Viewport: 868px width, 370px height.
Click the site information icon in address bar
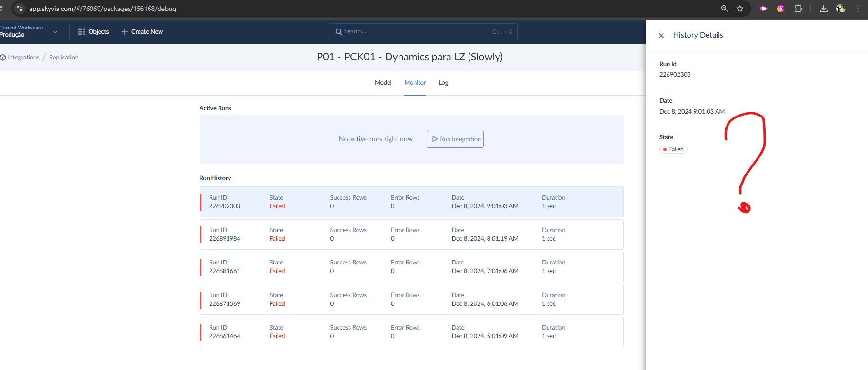click(20, 9)
